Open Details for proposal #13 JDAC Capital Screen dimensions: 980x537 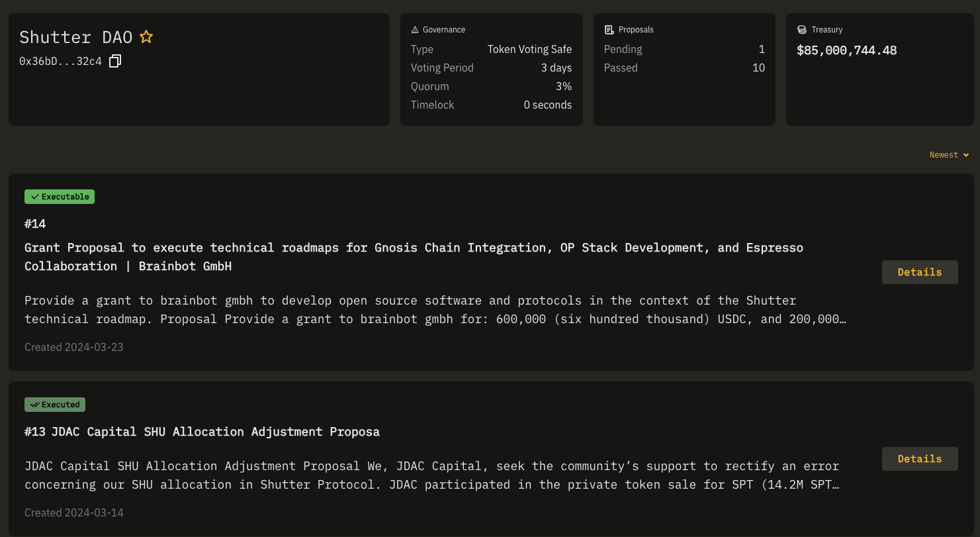click(x=920, y=459)
